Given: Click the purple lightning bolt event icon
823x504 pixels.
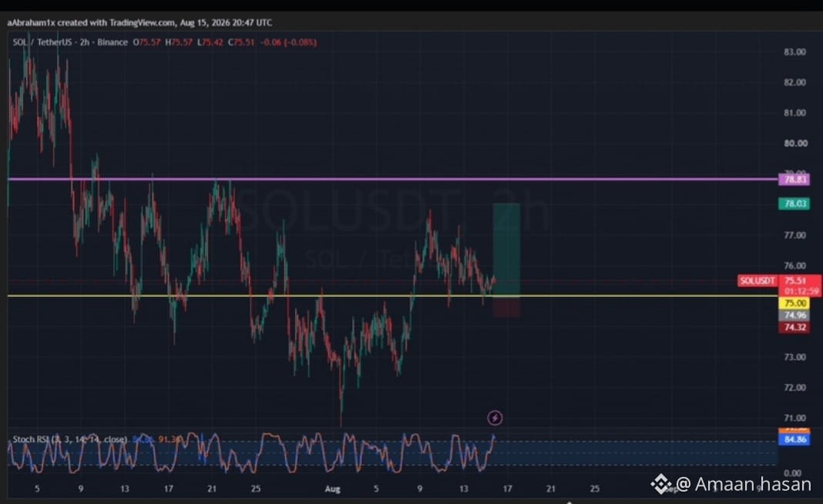Looking at the screenshot, I should coord(495,418).
